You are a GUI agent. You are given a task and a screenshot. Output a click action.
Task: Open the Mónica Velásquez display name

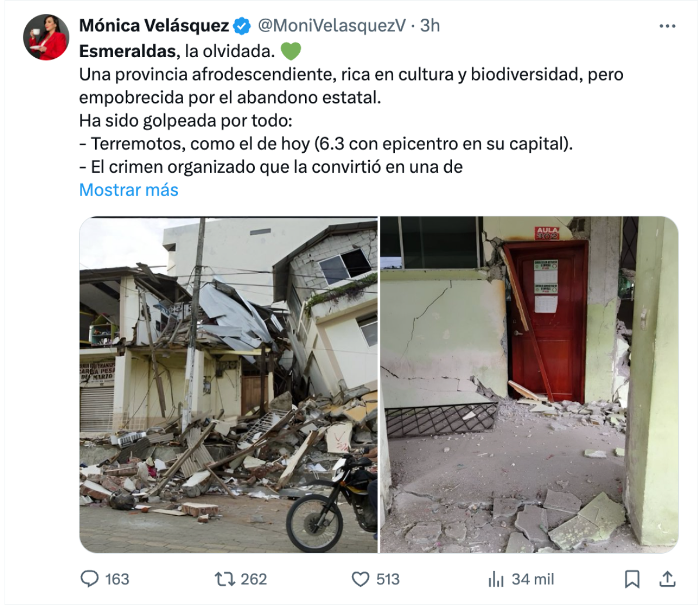[154, 26]
